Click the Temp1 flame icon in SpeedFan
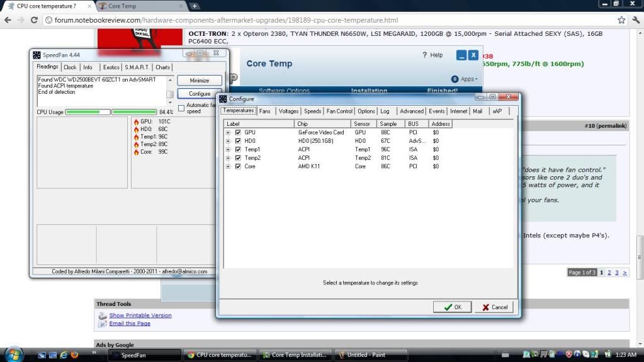 tap(137, 137)
